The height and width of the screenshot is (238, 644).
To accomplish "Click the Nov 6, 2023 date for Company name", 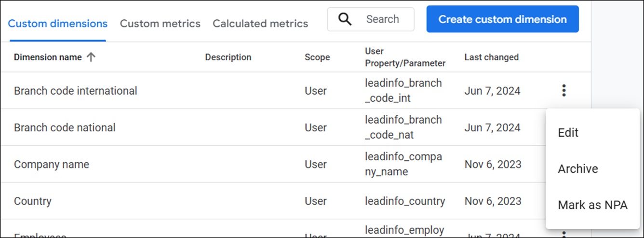I will point(493,164).
